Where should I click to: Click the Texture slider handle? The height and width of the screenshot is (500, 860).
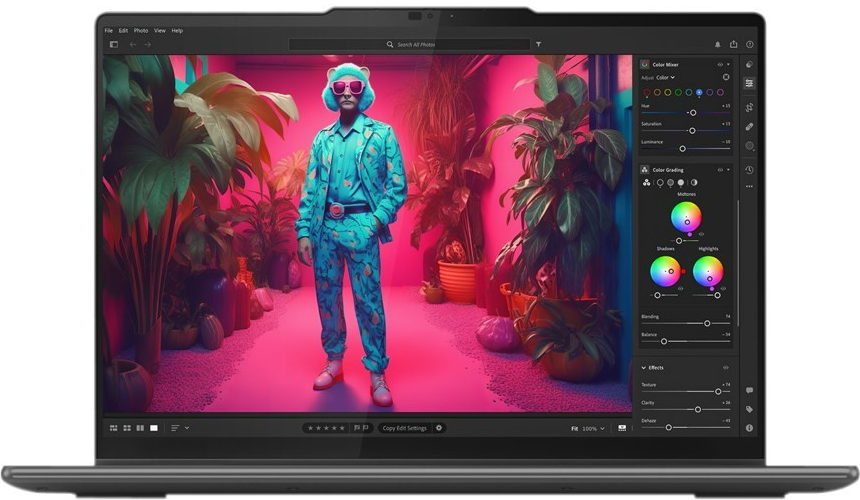click(718, 391)
